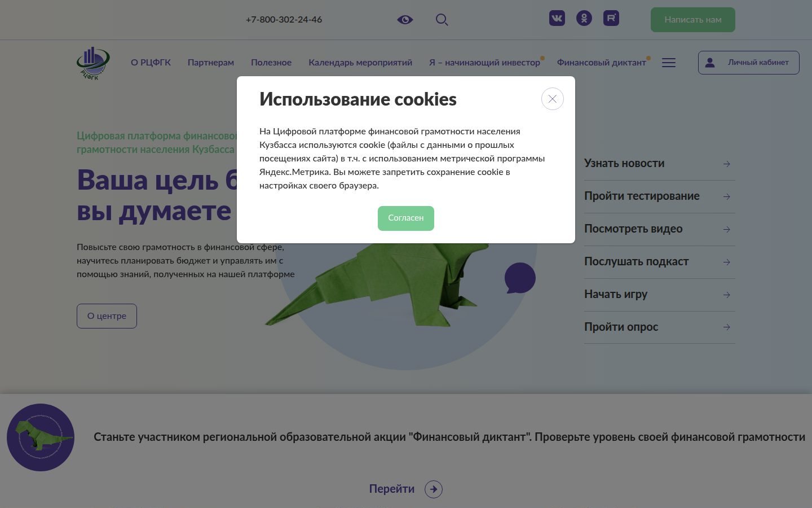Image resolution: width=812 pixels, height=508 pixels.
Task: Click the arrow next to Узнать новости
Action: [x=727, y=164]
